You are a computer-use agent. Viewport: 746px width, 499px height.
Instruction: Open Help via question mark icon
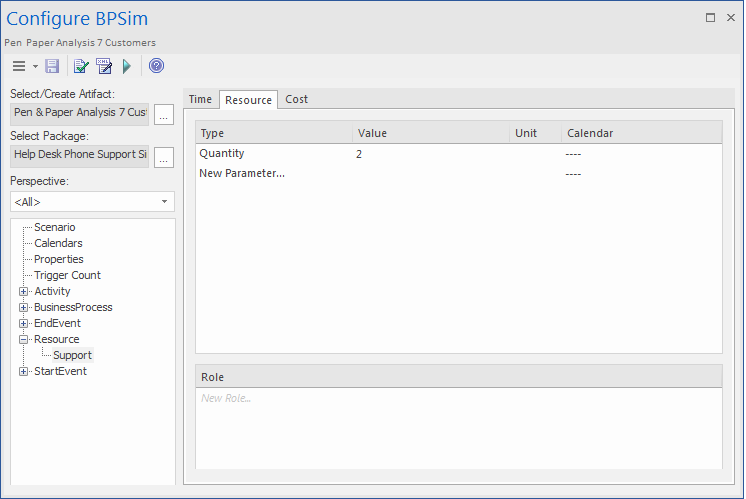tap(156, 66)
